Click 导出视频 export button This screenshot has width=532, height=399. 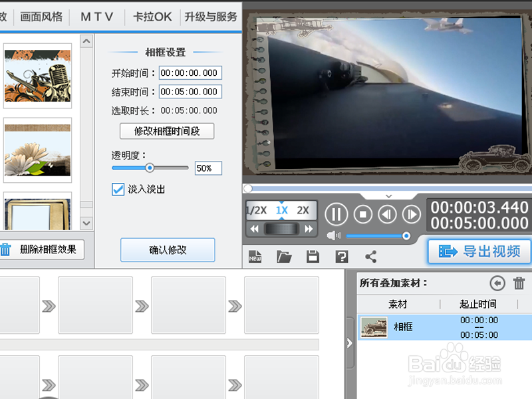tap(479, 251)
